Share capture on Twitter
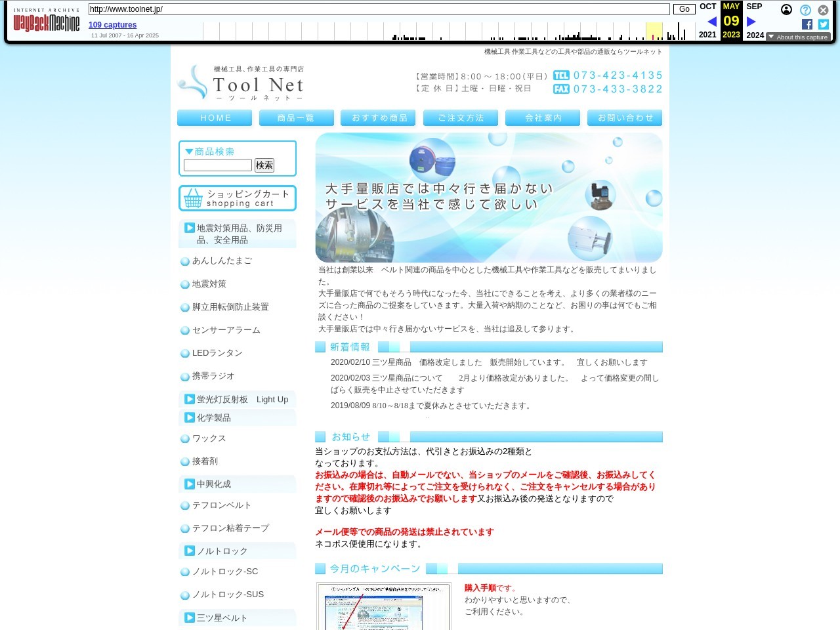The width and height of the screenshot is (840, 630). 824,24
